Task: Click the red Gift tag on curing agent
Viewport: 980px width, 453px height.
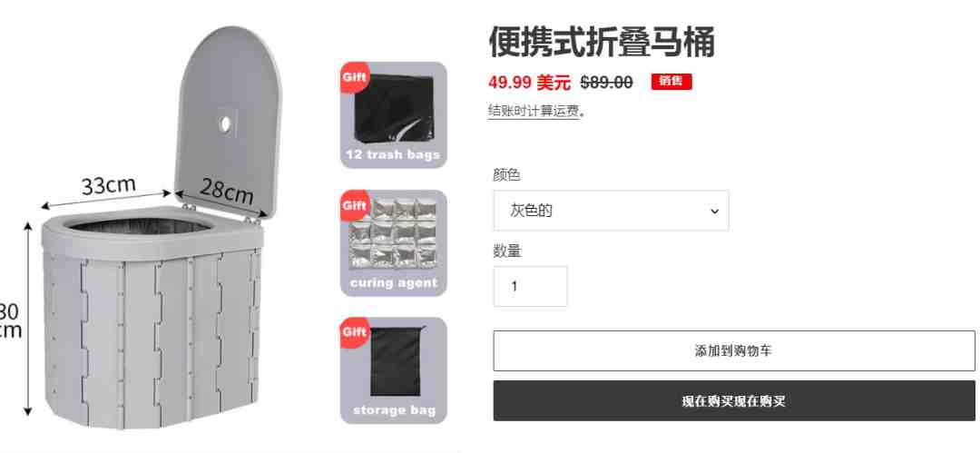Action: (355, 205)
